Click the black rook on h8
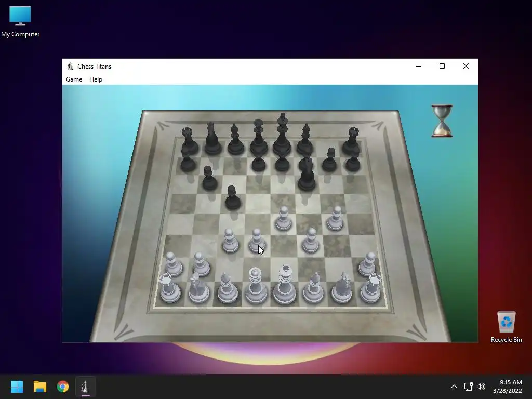 pos(352,141)
